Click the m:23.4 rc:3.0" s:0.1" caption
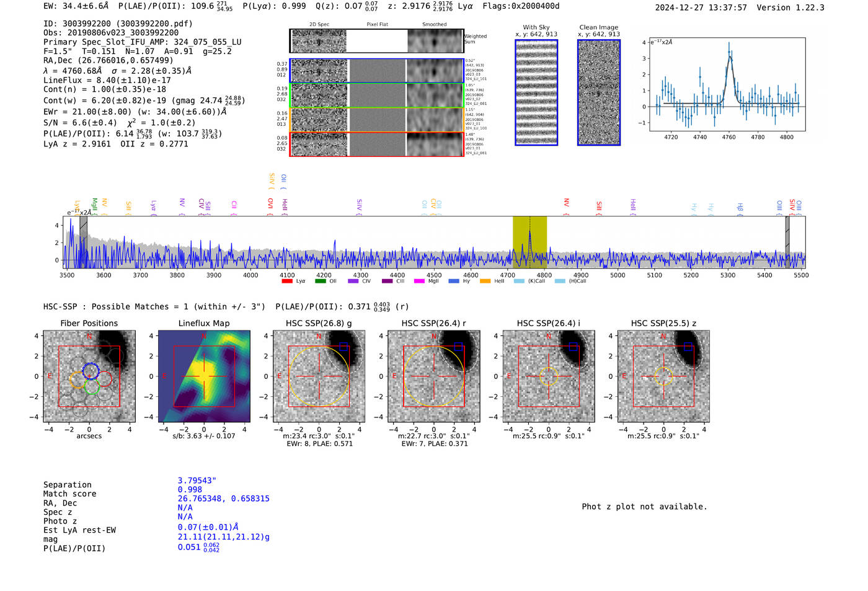868x591 pixels. pos(318,436)
